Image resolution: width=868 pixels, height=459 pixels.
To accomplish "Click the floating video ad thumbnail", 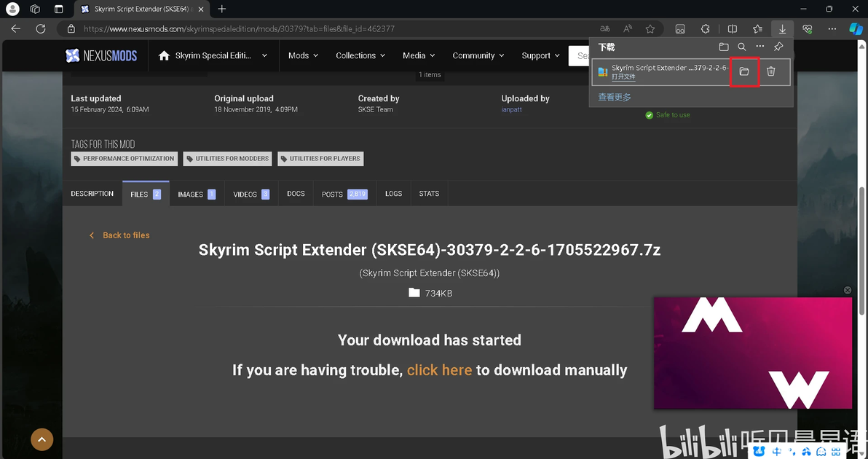I will [x=753, y=353].
